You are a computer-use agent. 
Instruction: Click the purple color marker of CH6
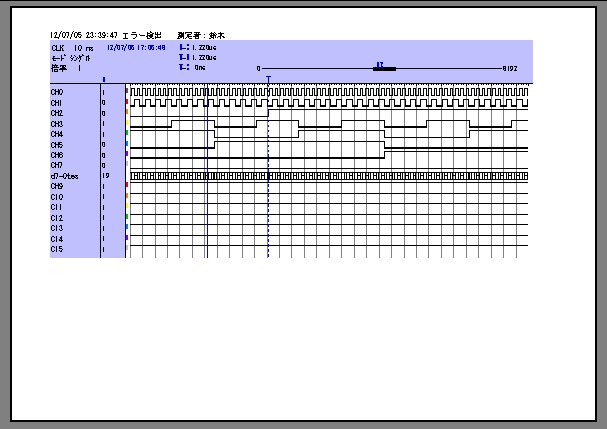(x=126, y=155)
